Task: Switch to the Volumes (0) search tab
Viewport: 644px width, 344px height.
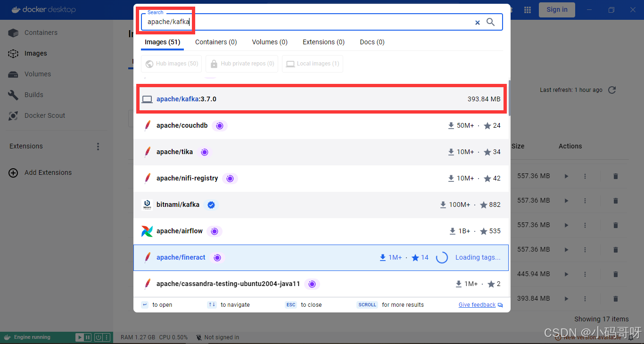Action: point(270,42)
